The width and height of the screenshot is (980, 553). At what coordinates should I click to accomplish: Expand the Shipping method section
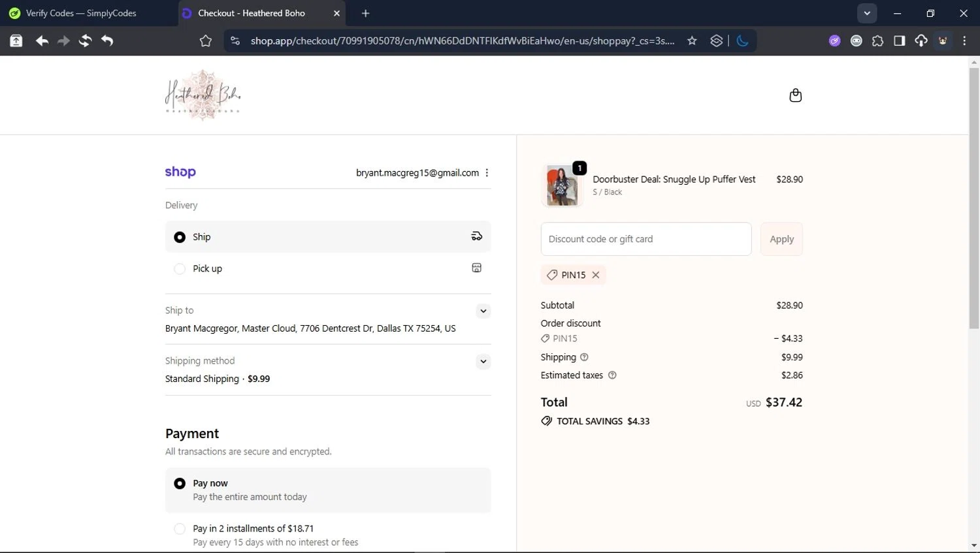pyautogui.click(x=483, y=361)
